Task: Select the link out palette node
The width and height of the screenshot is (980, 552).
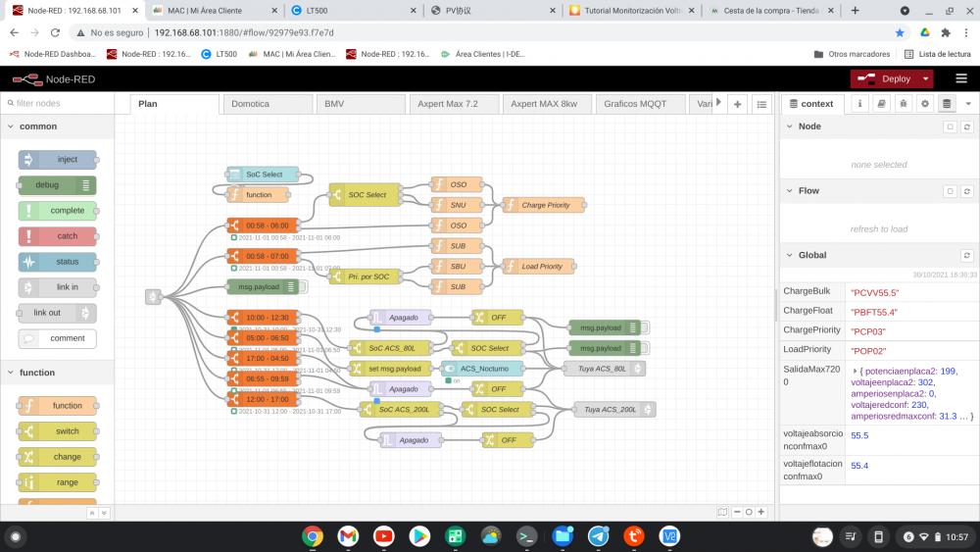Action: (x=58, y=313)
